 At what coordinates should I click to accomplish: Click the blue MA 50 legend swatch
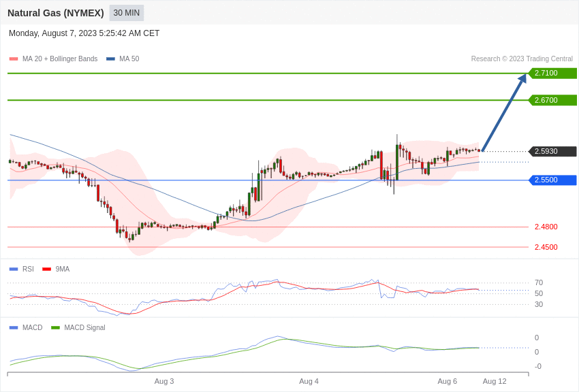[x=110, y=59]
